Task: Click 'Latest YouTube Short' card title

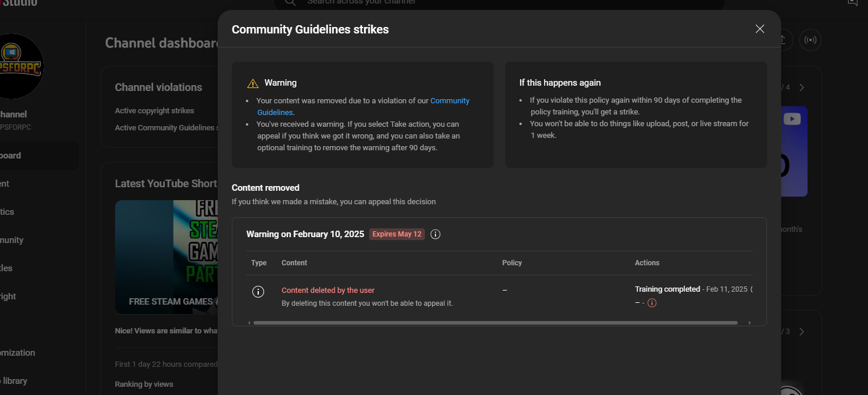Action: tap(166, 184)
